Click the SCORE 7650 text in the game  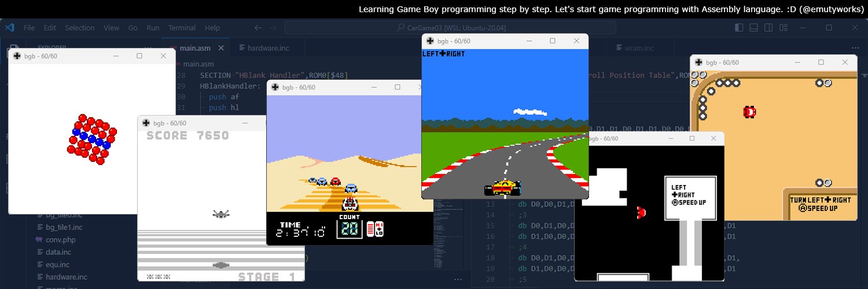(187, 136)
